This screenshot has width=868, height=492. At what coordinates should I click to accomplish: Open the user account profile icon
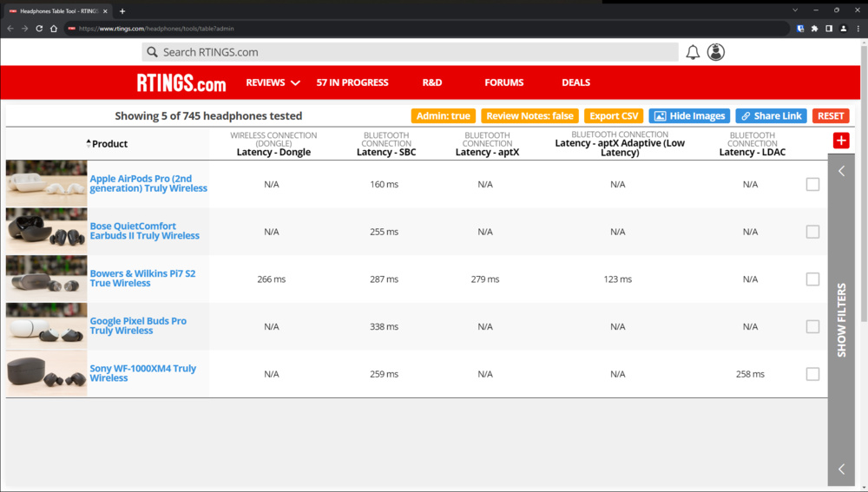point(715,53)
